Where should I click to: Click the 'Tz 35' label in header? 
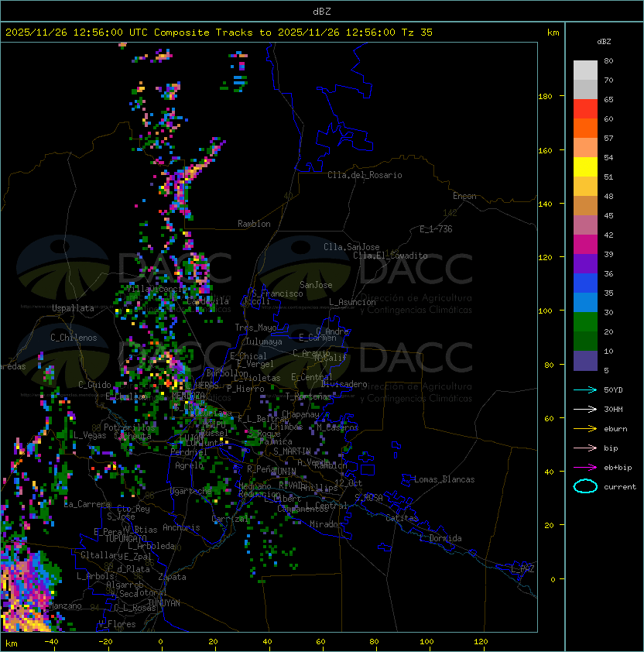pos(417,33)
